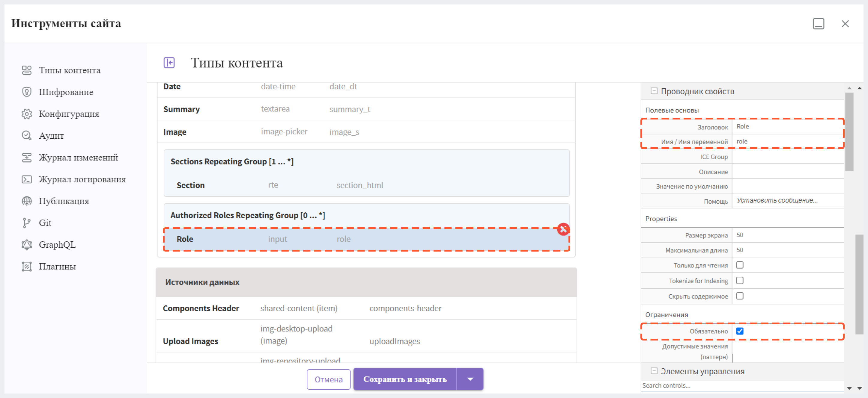The width and height of the screenshot is (868, 398).
Task: Select the Section rte field row
Action: [367, 185]
